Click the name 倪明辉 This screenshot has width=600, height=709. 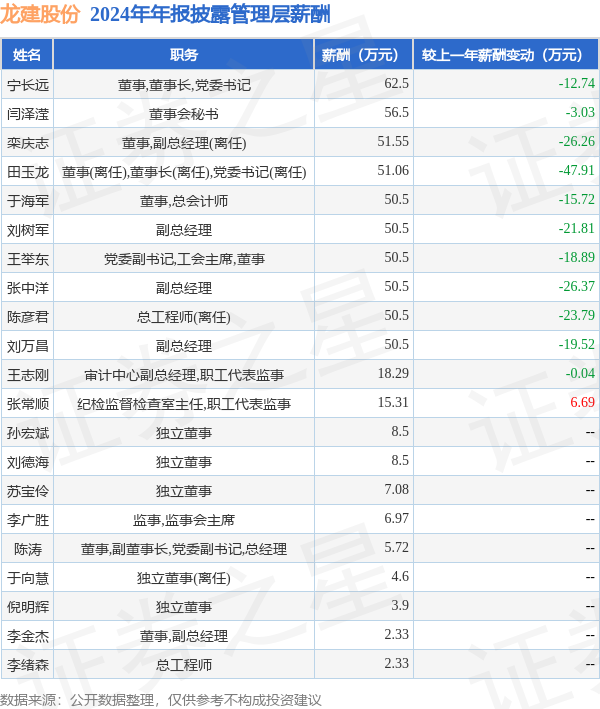[28, 607]
